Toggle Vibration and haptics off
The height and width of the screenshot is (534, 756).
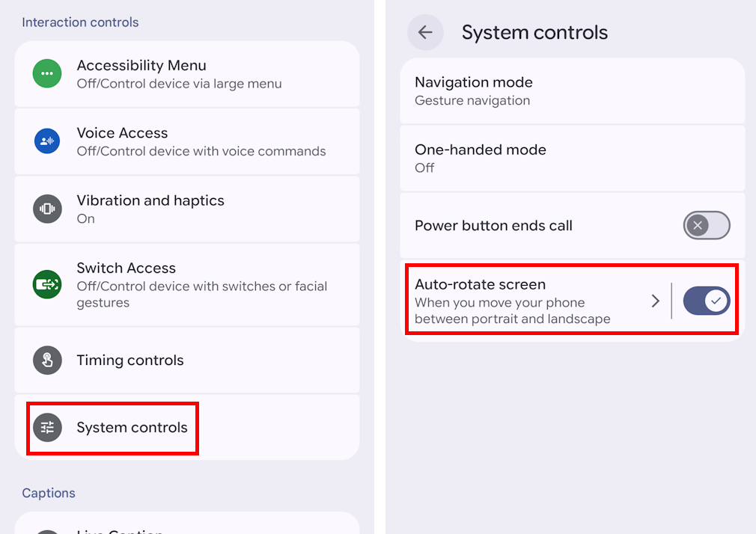pos(187,209)
